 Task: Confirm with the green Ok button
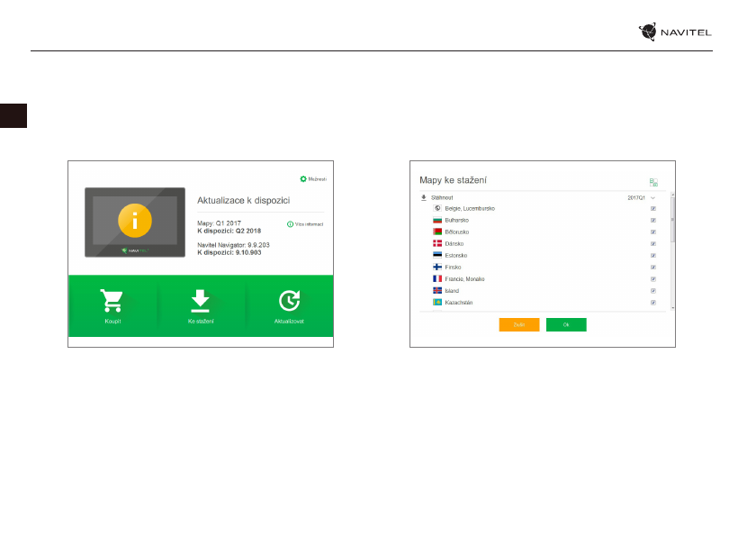tap(566, 324)
